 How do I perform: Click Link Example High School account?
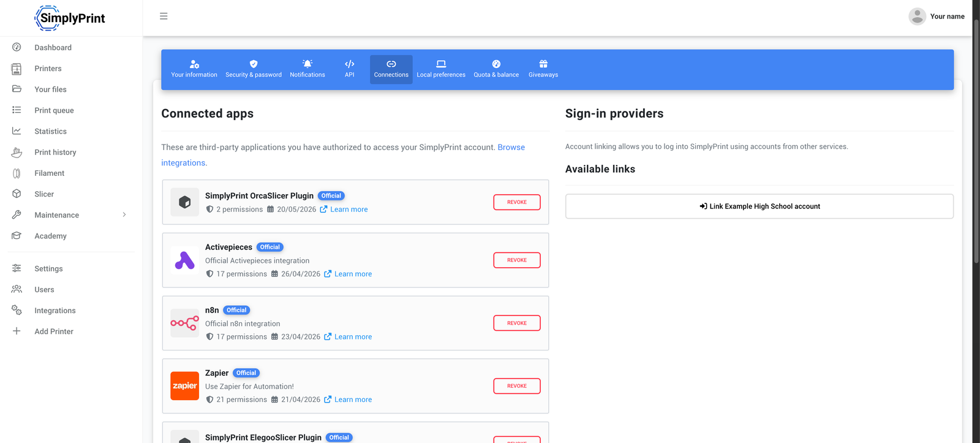[x=759, y=206]
